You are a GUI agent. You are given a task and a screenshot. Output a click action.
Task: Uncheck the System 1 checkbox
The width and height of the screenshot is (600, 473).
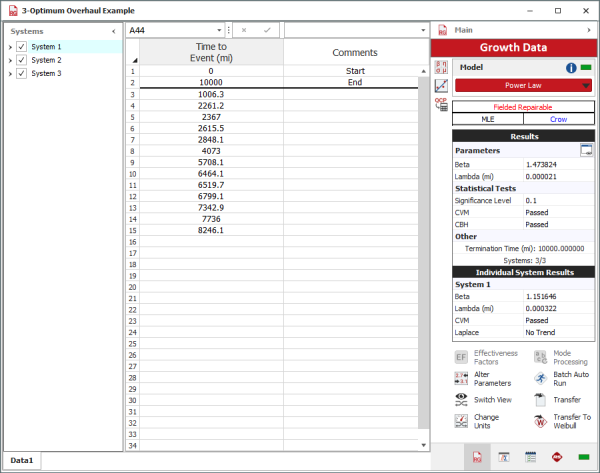[21, 46]
